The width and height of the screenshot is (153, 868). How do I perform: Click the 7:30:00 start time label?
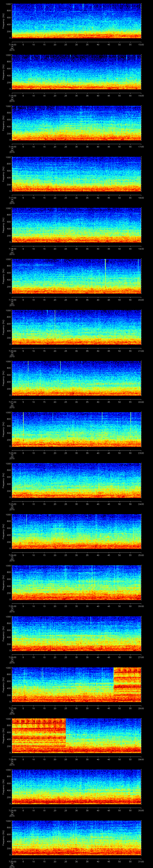click(x=12, y=861)
